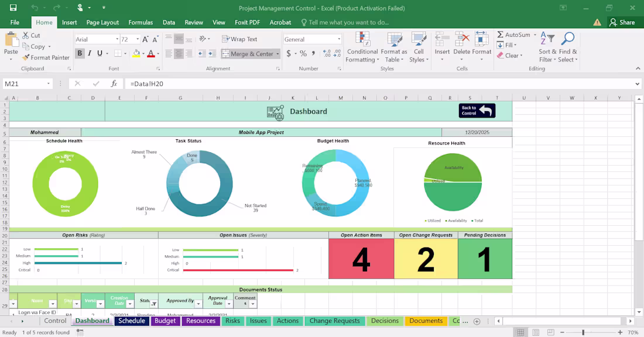Open the General number format dropdown
Image resolution: width=644 pixels, height=337 pixels.
[x=338, y=39]
